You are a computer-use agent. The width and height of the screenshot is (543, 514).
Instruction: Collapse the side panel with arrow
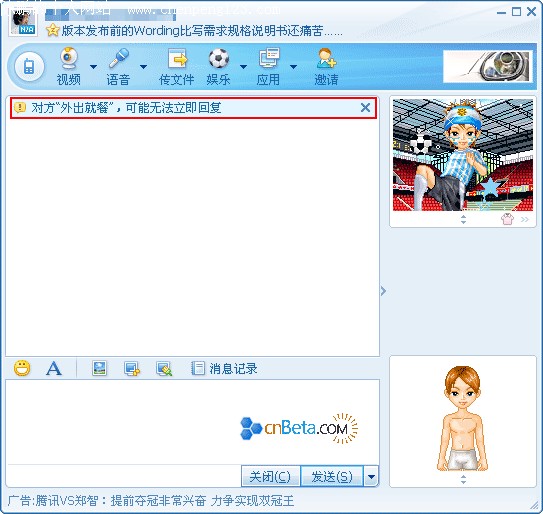(x=383, y=291)
